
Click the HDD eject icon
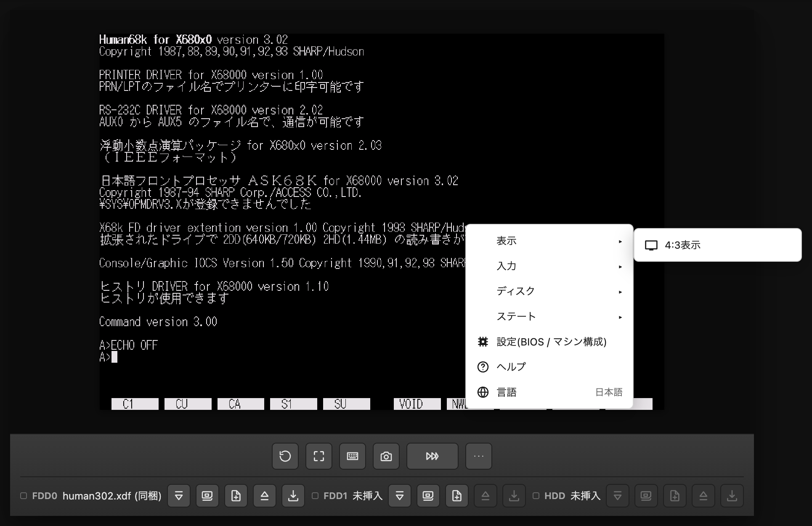coord(703,496)
